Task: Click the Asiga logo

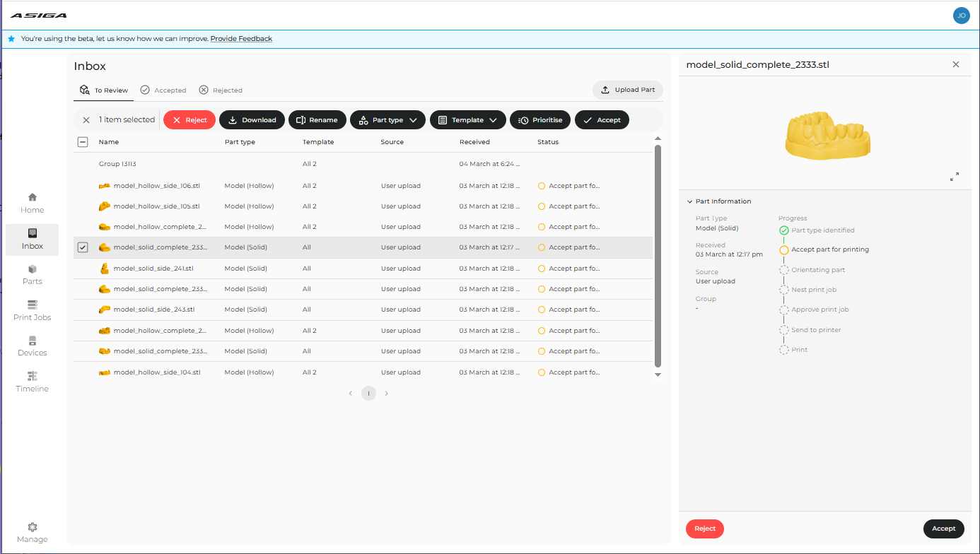Action: (x=38, y=15)
